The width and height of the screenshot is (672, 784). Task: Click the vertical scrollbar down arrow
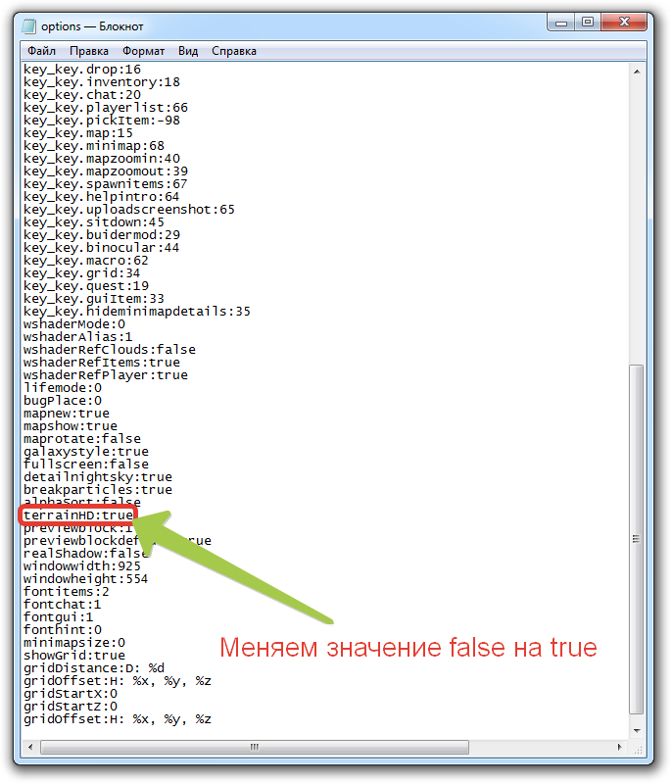[637, 732]
